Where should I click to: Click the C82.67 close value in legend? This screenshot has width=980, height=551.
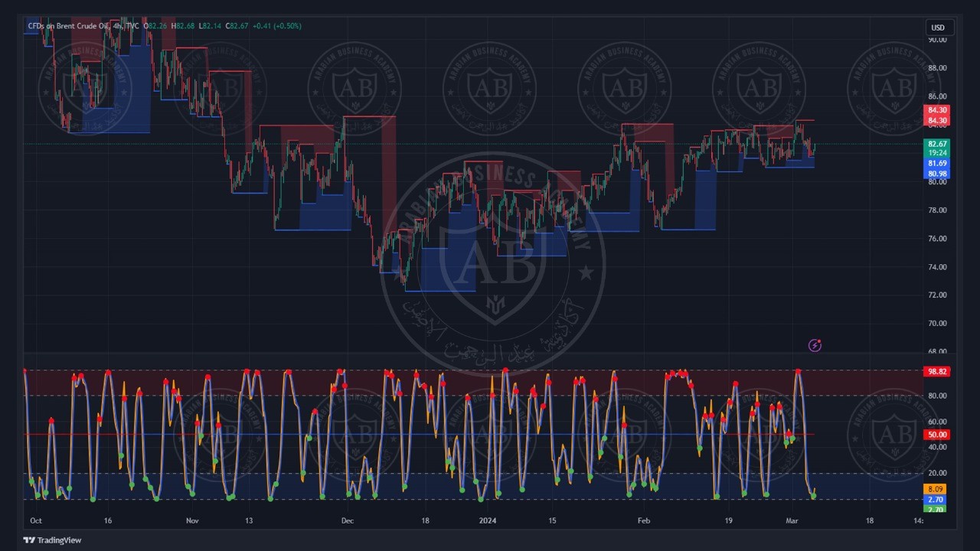(x=237, y=26)
